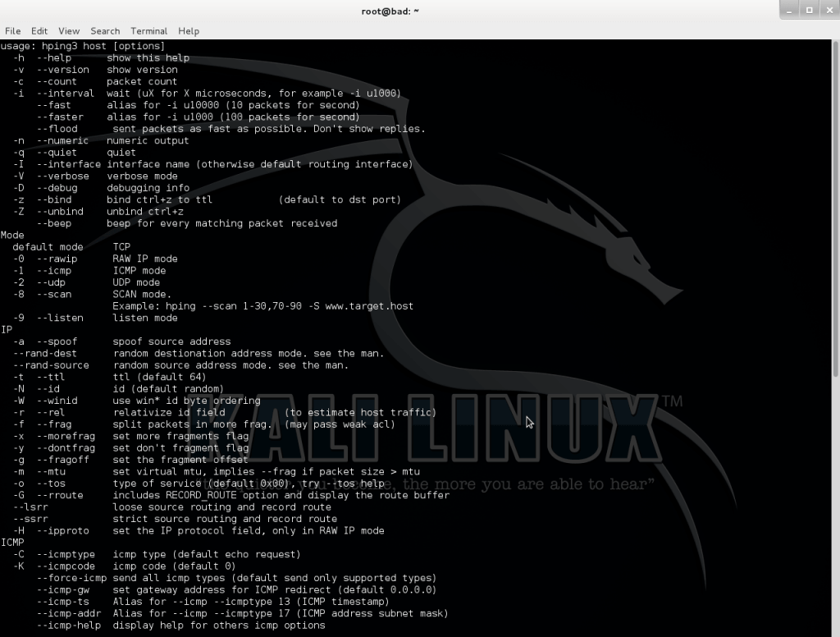Viewport: 840px width, 637px height.
Task: Click the '--force-icmp' option text
Action: click(x=72, y=577)
